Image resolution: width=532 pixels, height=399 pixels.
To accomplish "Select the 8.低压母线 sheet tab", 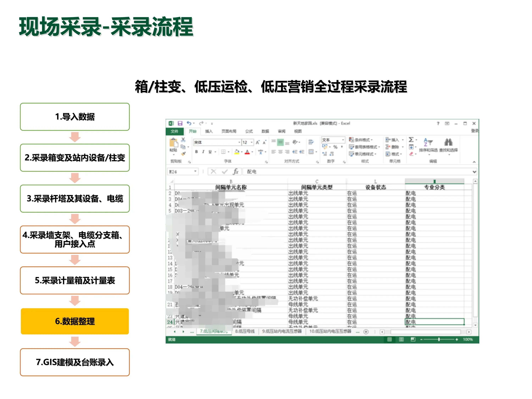I will [245, 331].
